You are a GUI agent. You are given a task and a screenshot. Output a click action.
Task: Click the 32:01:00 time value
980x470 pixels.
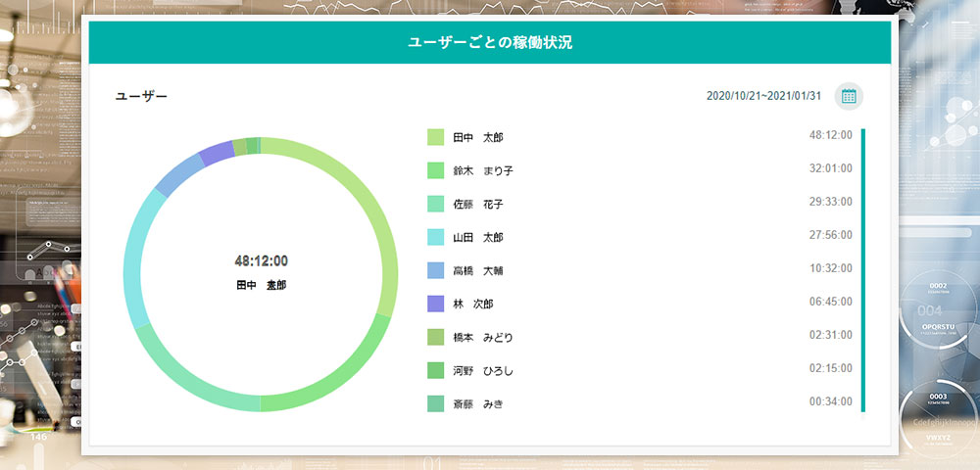coord(831,167)
